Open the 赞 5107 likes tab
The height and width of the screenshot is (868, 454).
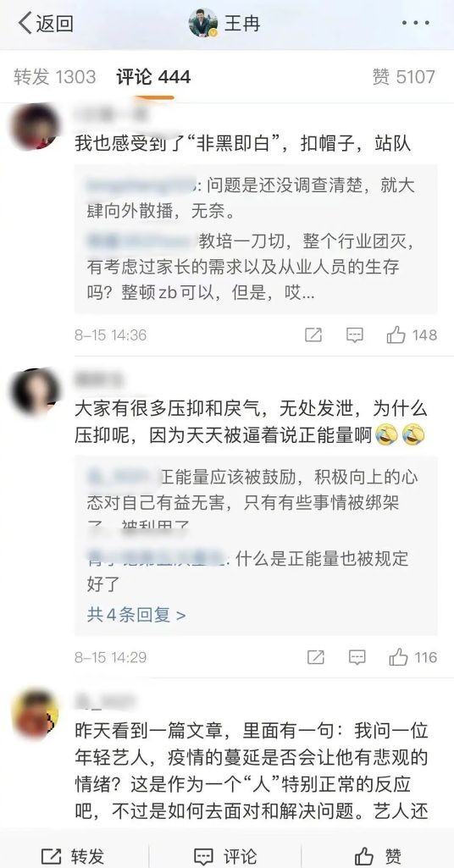(404, 77)
